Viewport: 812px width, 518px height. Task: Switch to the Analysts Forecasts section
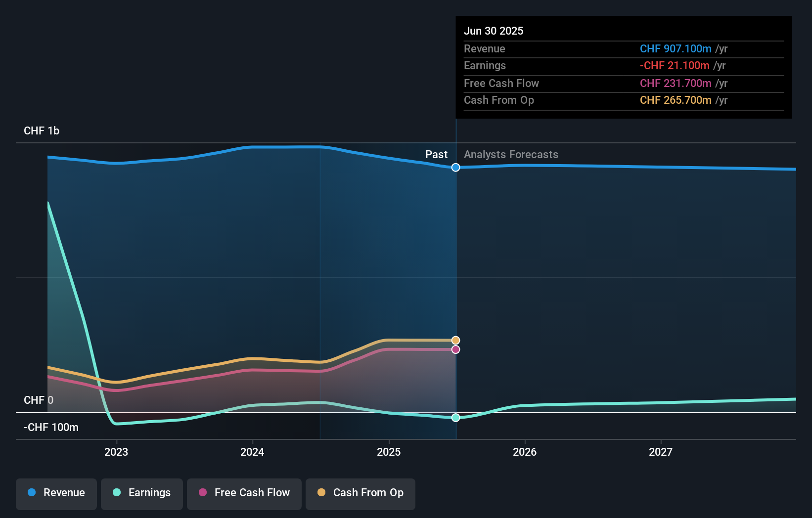coord(511,155)
